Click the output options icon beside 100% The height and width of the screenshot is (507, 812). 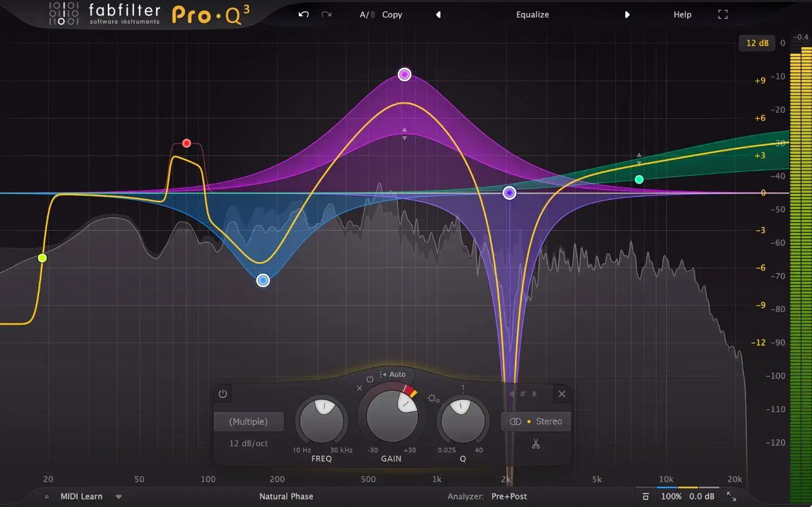click(x=645, y=496)
